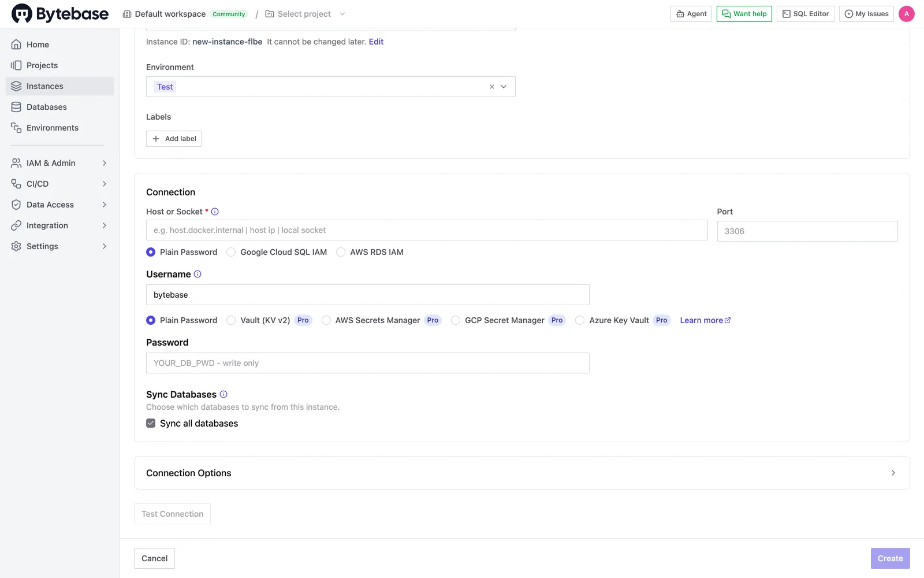Select GCP Secret Manager option

pos(456,320)
